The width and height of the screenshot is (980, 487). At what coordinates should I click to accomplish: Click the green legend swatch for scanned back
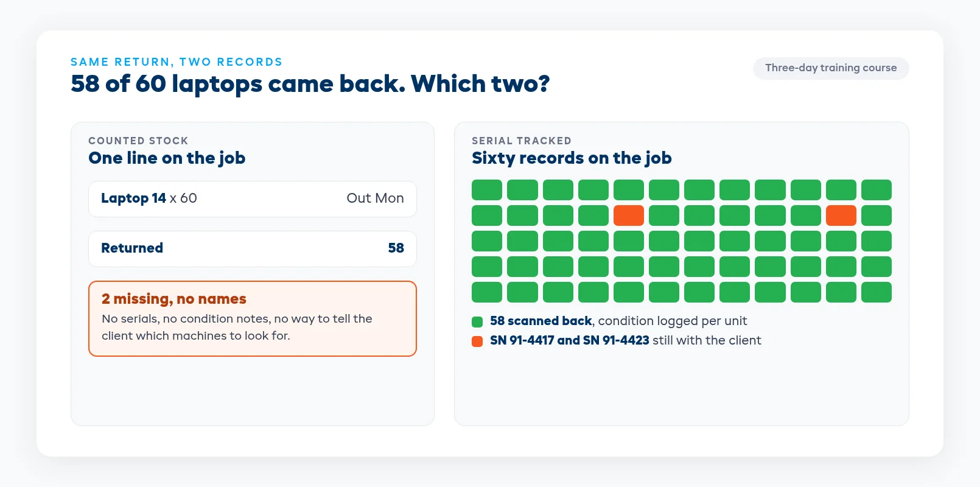coord(477,321)
